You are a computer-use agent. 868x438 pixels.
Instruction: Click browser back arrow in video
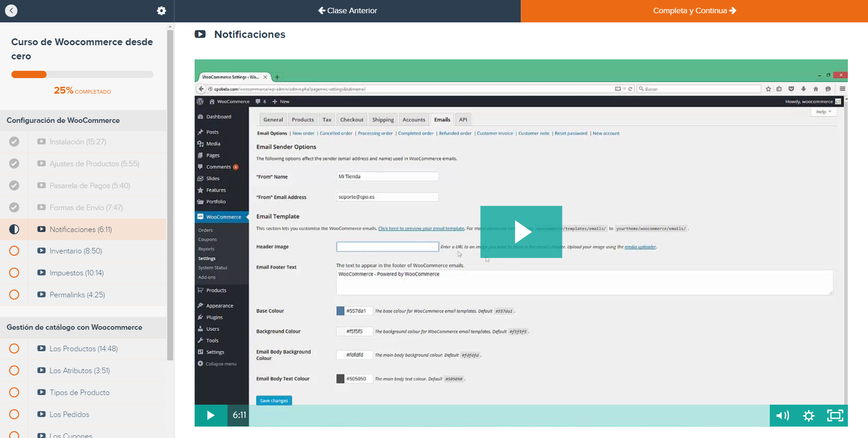201,89
